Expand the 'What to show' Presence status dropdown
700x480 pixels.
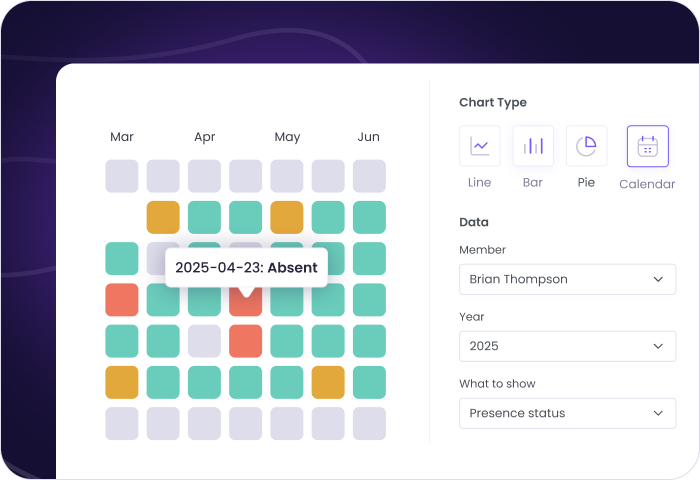(567, 413)
